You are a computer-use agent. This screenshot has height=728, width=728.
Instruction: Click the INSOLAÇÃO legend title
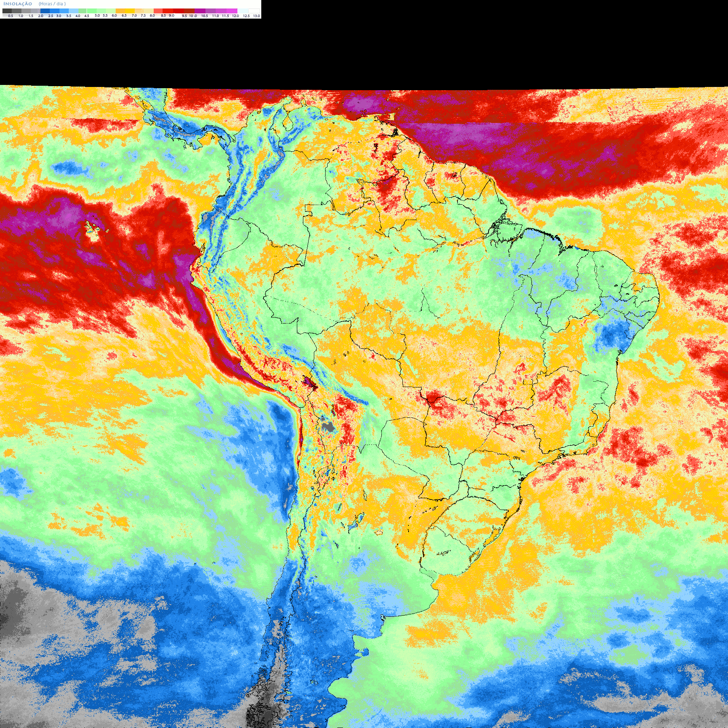pos(18,4)
